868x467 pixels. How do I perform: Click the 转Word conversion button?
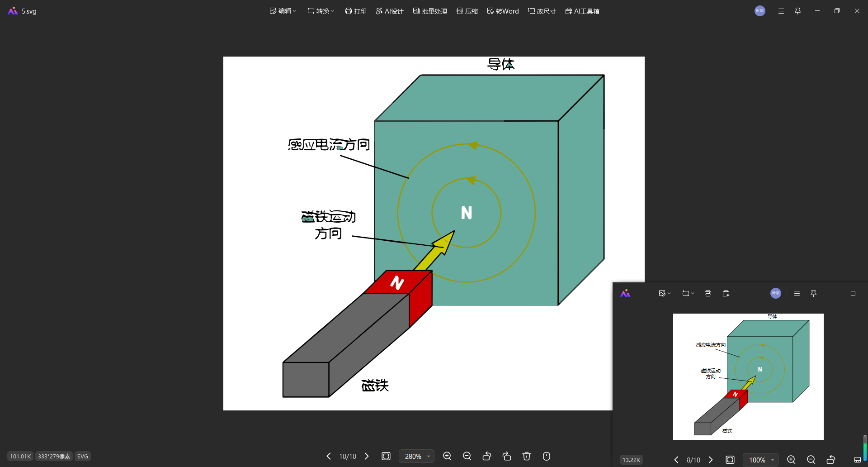503,11
